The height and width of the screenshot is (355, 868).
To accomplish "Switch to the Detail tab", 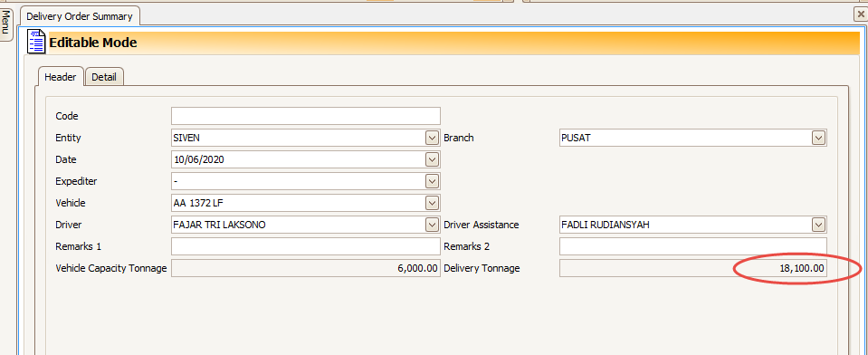I will coord(104,77).
